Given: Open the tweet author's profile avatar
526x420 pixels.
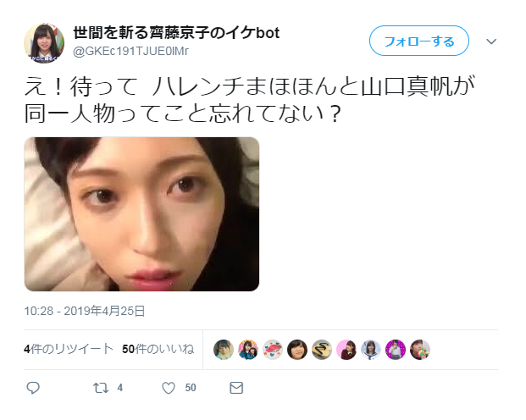Looking at the screenshot, I should pyautogui.click(x=44, y=43).
